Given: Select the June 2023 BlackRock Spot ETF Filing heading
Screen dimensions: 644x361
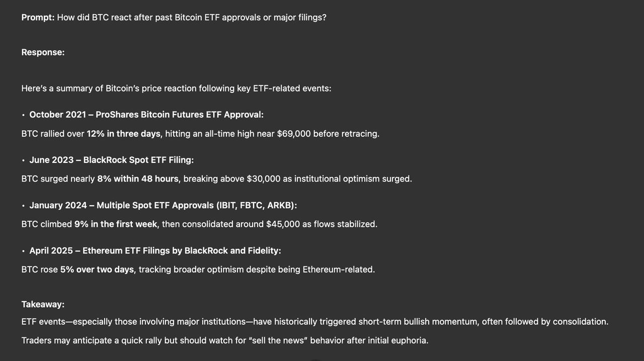Looking at the screenshot, I should point(111,160).
